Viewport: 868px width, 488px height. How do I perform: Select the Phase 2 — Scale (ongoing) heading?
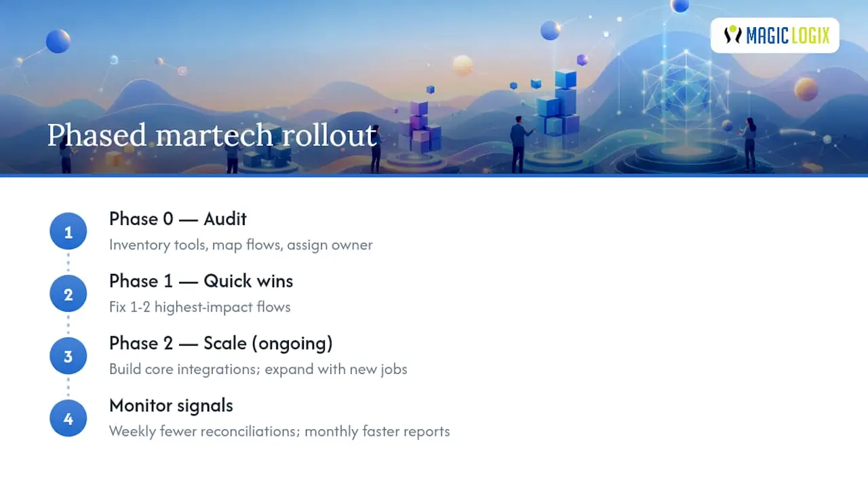[221, 344]
